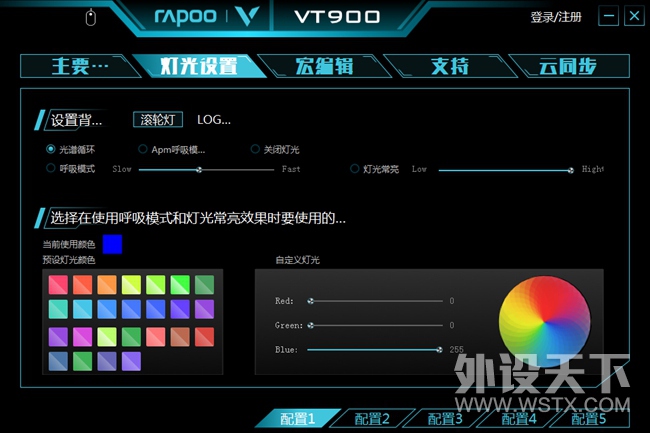
Task: Choose the 滚轮灯 scroll wheel light button
Action: point(158,120)
